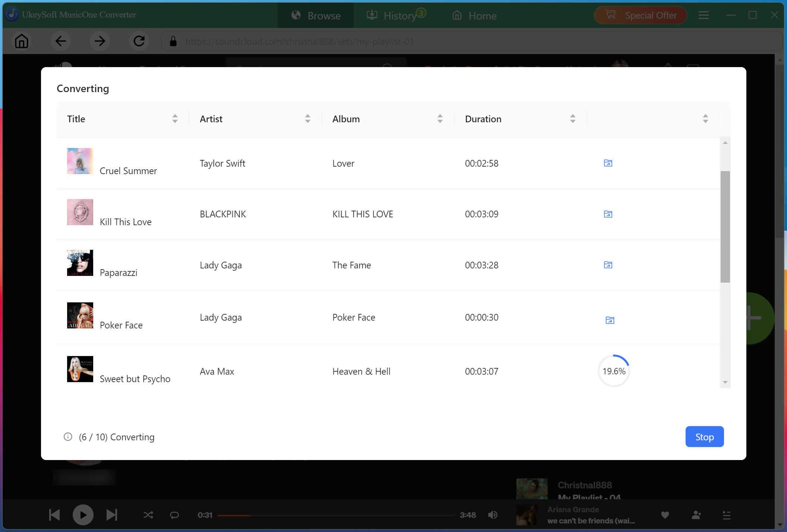Click the lock icon in the address bar

pos(173,41)
